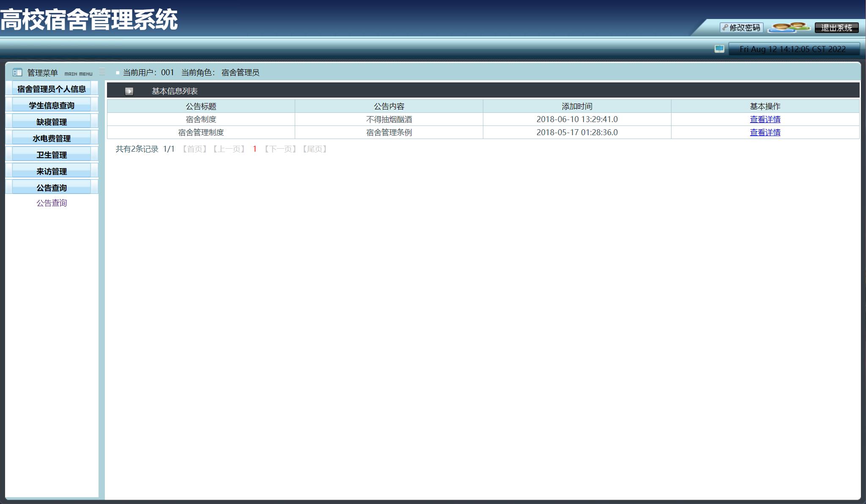Click 退出系统 to log out
The image size is (866, 504).
point(836,28)
